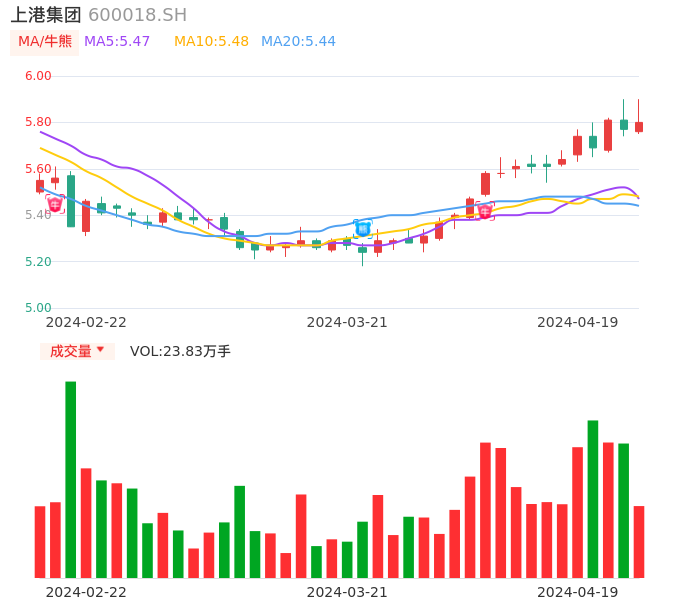Click the 5.00 price axis label
Screen dimensions: 686x606
click(38, 308)
